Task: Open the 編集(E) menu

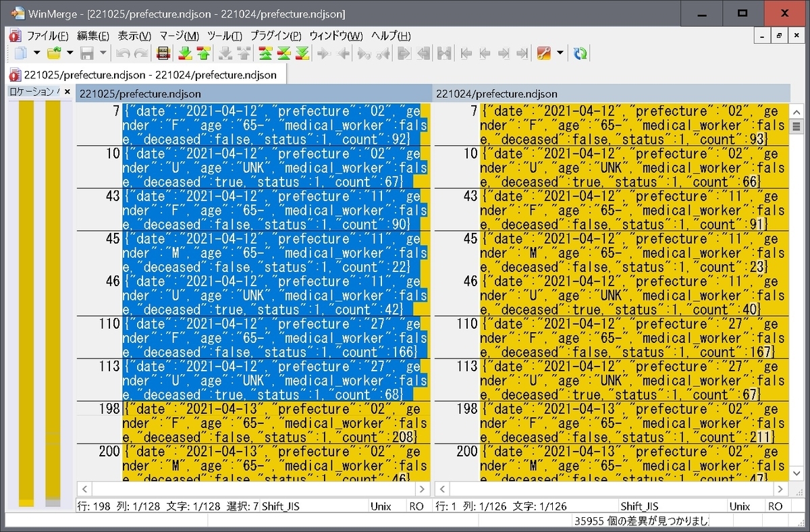Action: coord(93,36)
